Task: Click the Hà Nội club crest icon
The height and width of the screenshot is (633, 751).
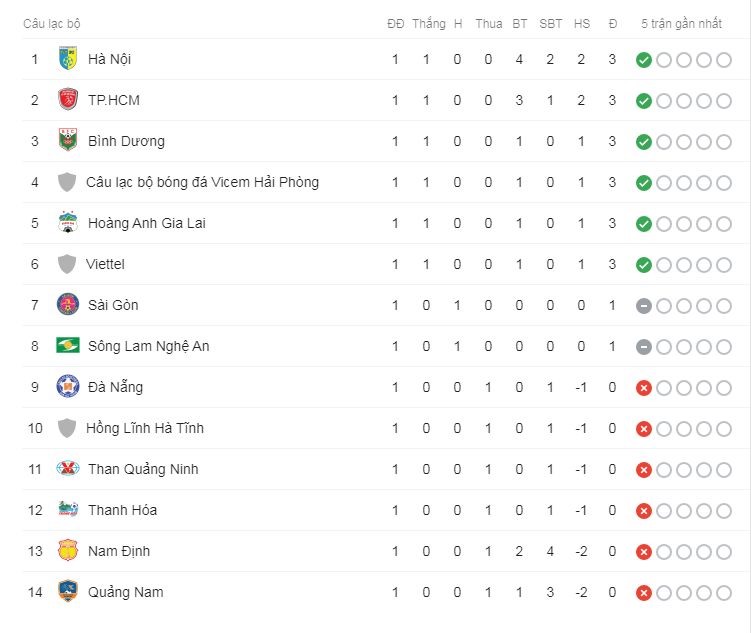Action: 68,59
